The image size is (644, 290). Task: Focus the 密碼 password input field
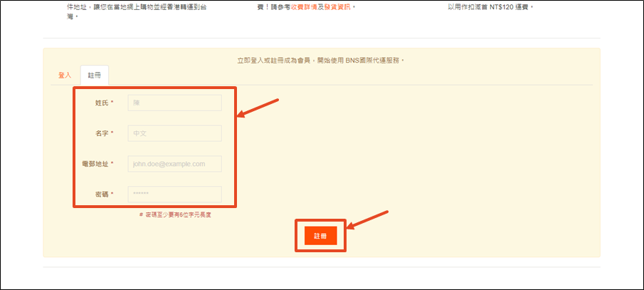[174, 194]
